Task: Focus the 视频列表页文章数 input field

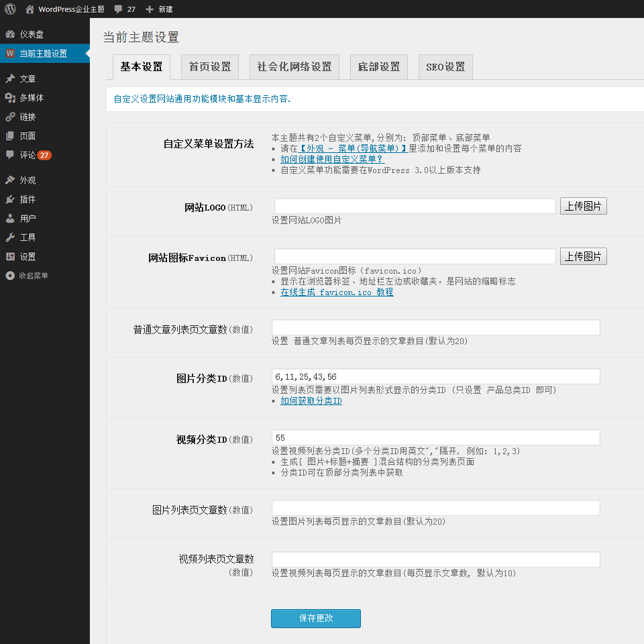Action: coord(436,559)
